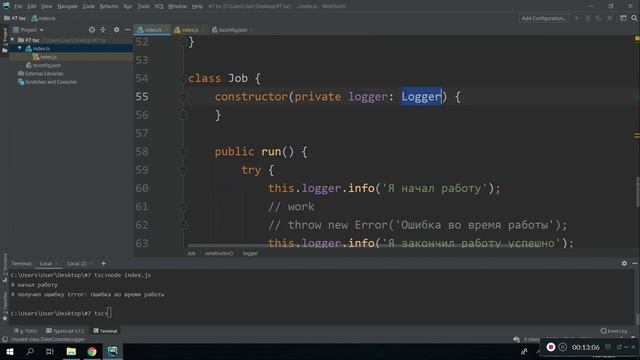This screenshot has height=360, width=640.
Task: Open the File menu
Action: tap(18, 6)
